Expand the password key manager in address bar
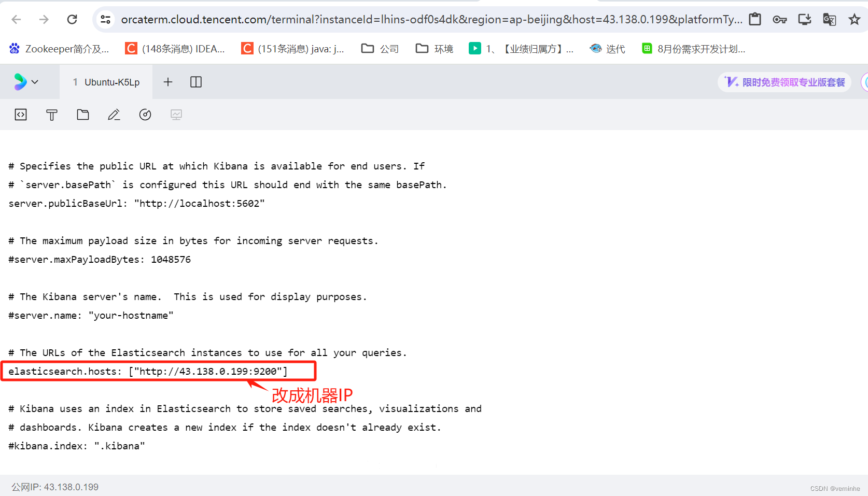The width and height of the screenshot is (868, 496). click(779, 19)
